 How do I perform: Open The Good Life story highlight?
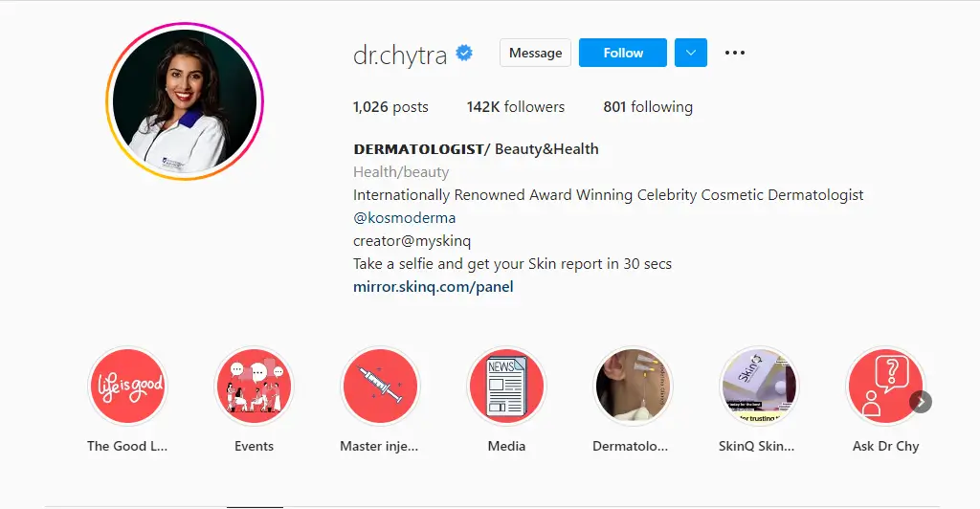128,387
